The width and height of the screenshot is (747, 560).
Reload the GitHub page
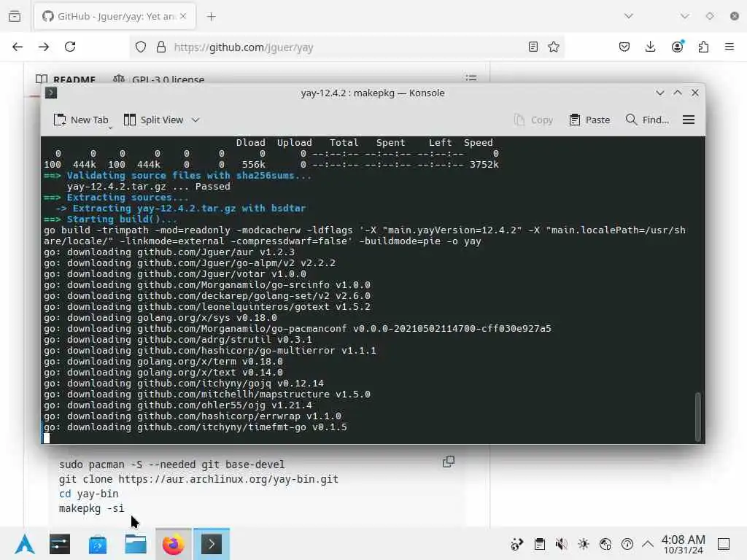70,47
